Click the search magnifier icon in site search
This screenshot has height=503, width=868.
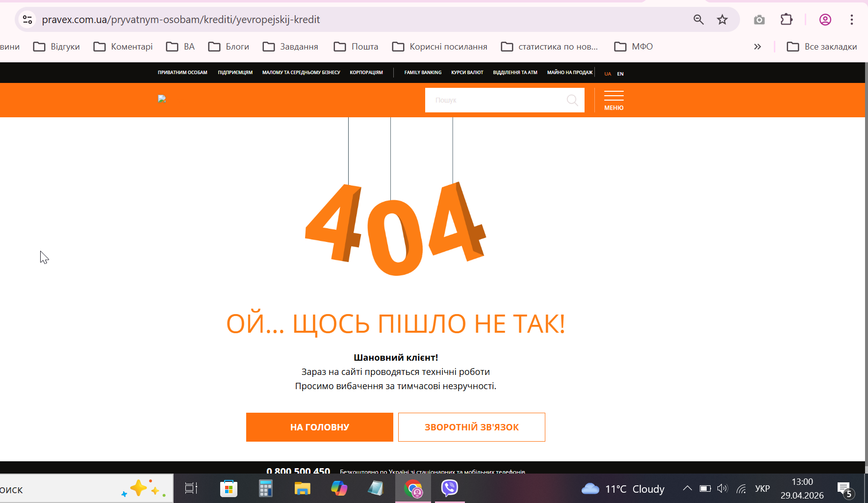572,100
